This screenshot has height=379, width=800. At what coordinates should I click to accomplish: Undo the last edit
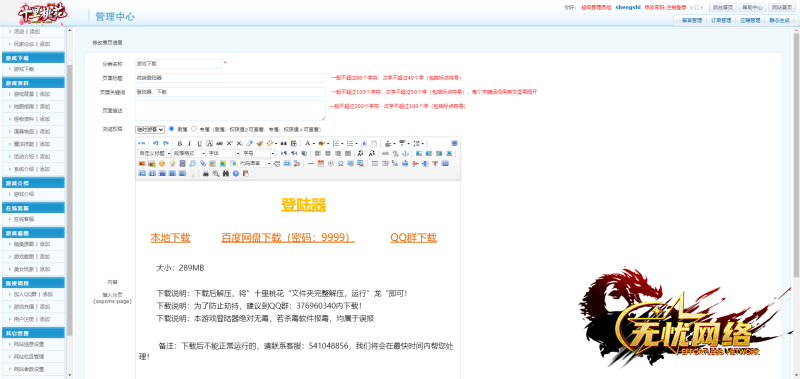[x=156, y=143]
